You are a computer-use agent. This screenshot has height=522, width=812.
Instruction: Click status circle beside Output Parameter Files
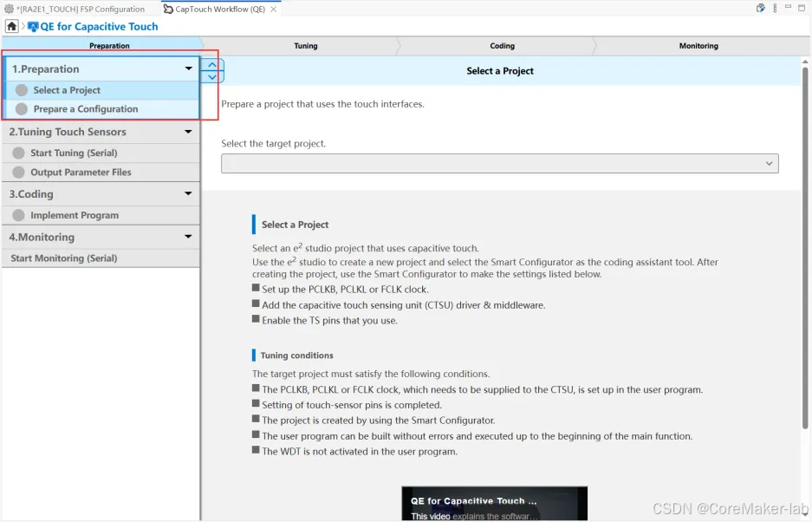pyautogui.click(x=19, y=172)
